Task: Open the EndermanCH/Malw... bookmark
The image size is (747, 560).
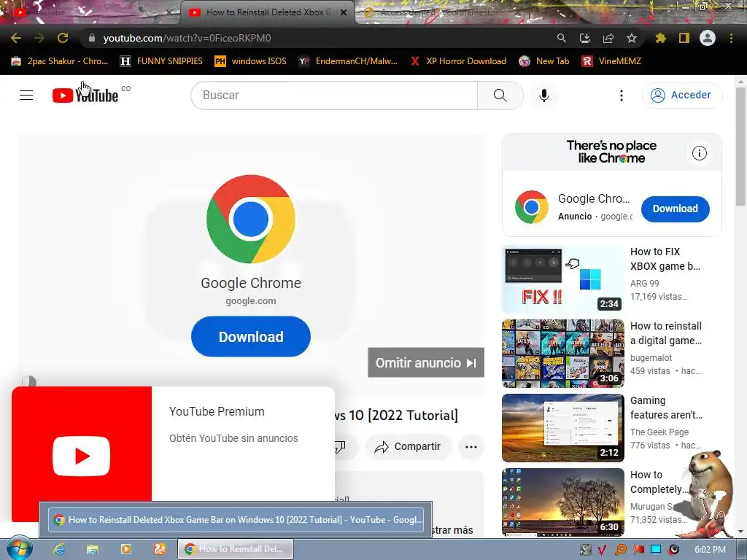Action: (x=348, y=61)
